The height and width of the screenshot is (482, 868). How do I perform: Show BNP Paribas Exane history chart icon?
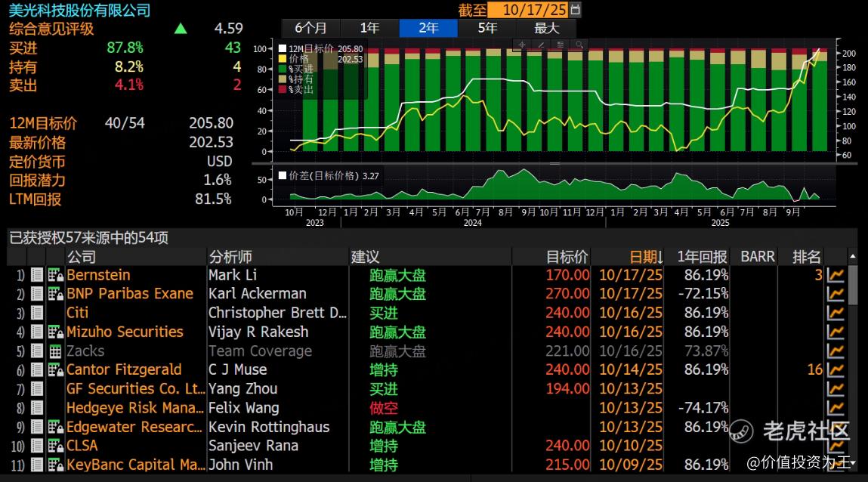[836, 294]
